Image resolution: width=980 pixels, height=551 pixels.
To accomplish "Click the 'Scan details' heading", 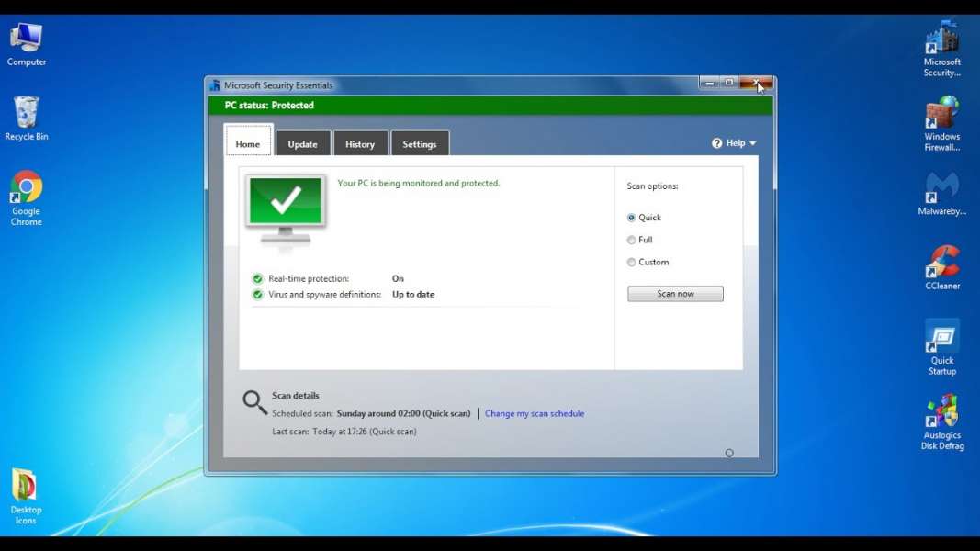I will 296,396.
